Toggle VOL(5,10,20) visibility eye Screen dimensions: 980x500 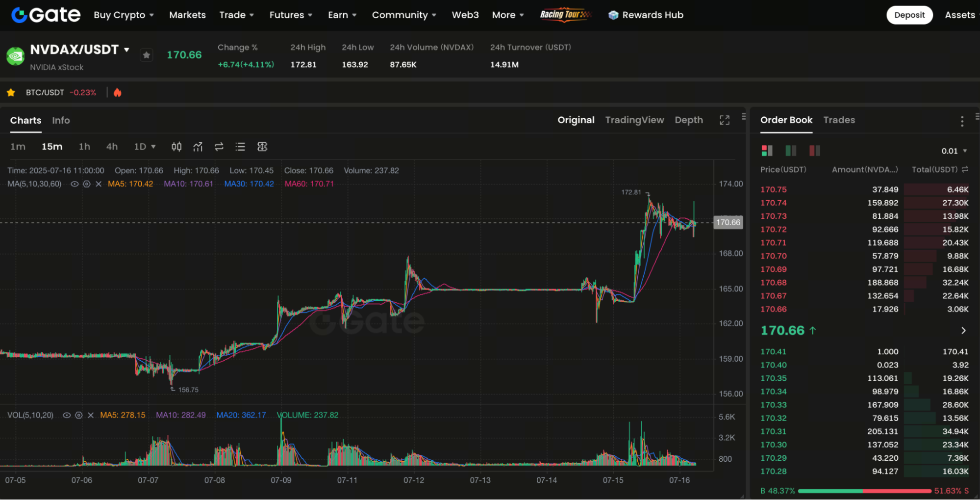[x=67, y=415]
